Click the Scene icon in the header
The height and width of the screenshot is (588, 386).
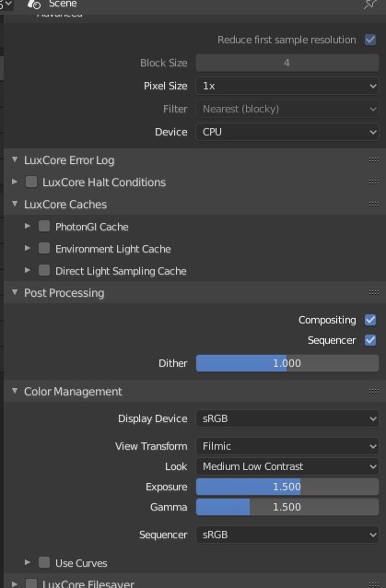34,4
